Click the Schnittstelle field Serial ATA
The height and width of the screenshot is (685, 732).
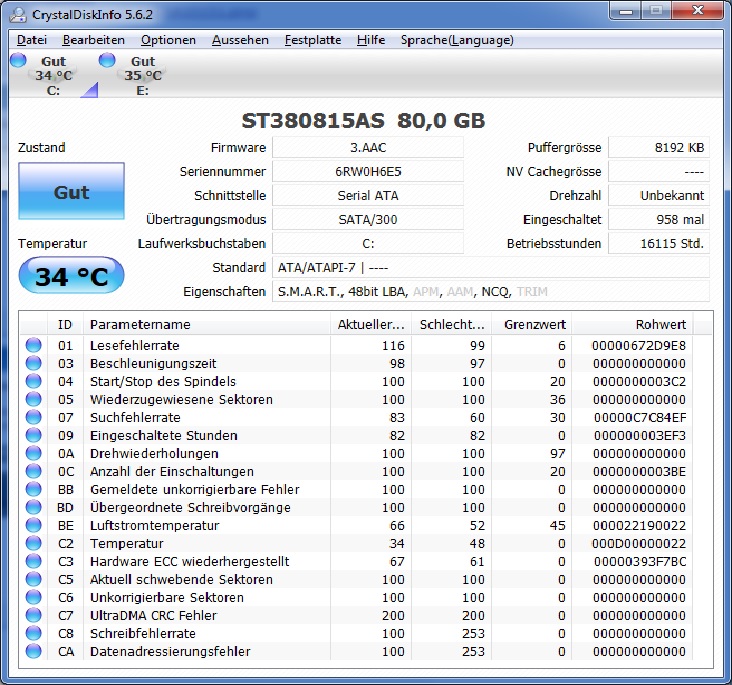point(368,195)
